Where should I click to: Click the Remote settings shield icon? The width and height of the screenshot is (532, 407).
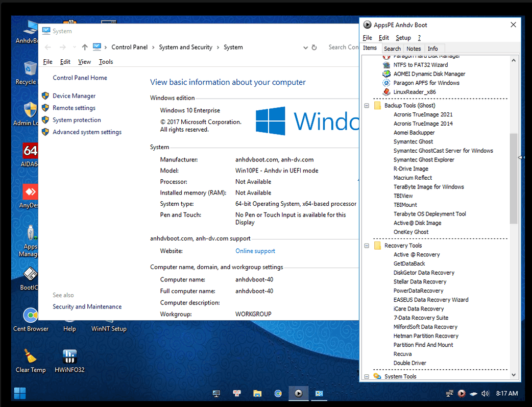[45, 108]
